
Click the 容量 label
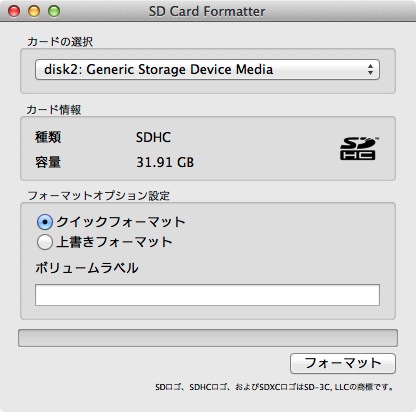pyautogui.click(x=48, y=162)
